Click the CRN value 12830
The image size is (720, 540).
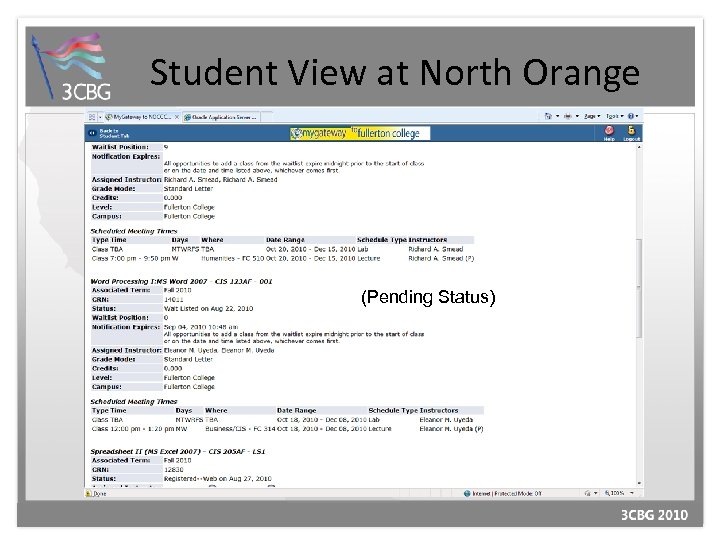pyautogui.click(x=174, y=470)
